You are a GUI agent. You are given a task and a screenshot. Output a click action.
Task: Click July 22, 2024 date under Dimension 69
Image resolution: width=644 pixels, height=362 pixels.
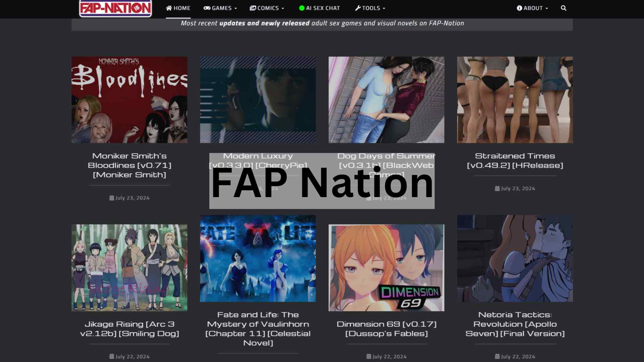(x=389, y=357)
